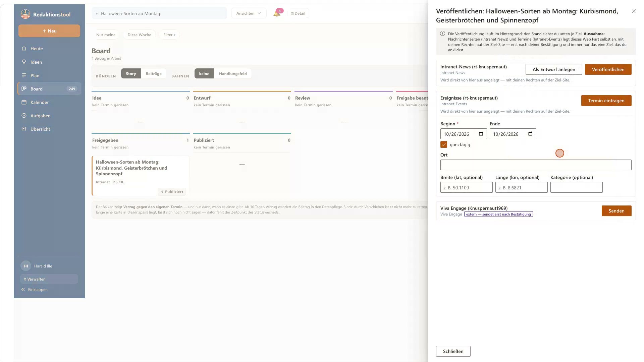
Task: Select Beiträge bundling option
Action: [x=154, y=74]
